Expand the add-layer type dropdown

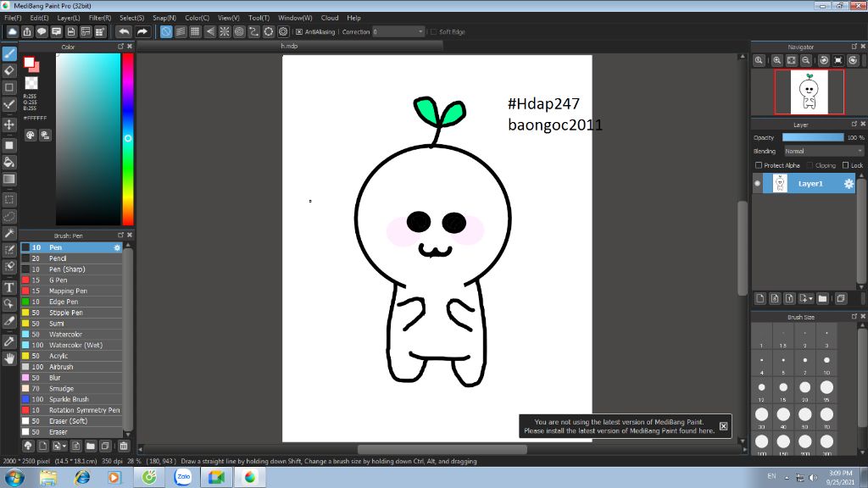(811, 299)
